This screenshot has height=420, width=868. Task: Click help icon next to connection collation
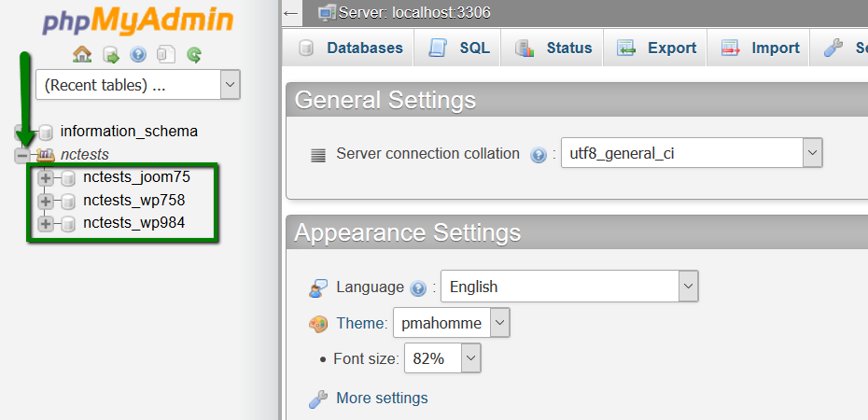tap(539, 155)
